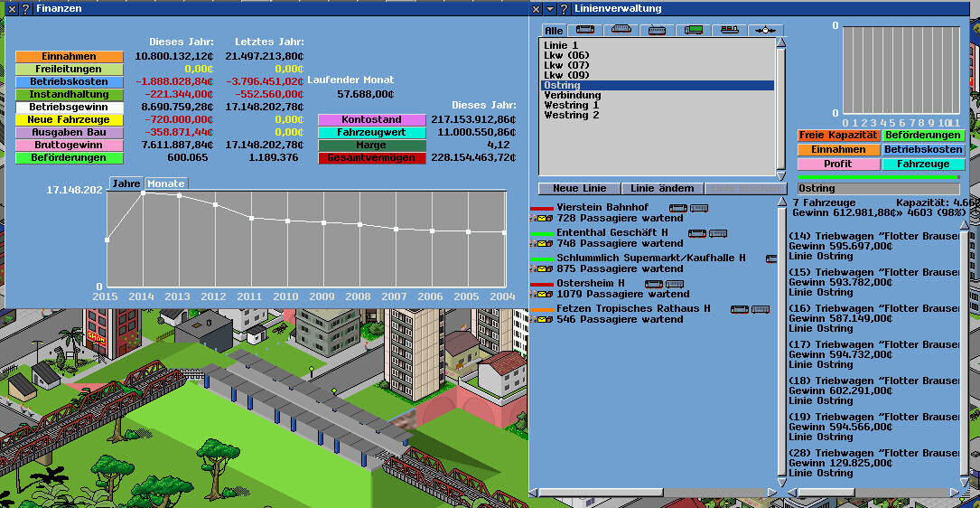Open the truck lines tab icon

pyautogui.click(x=694, y=31)
